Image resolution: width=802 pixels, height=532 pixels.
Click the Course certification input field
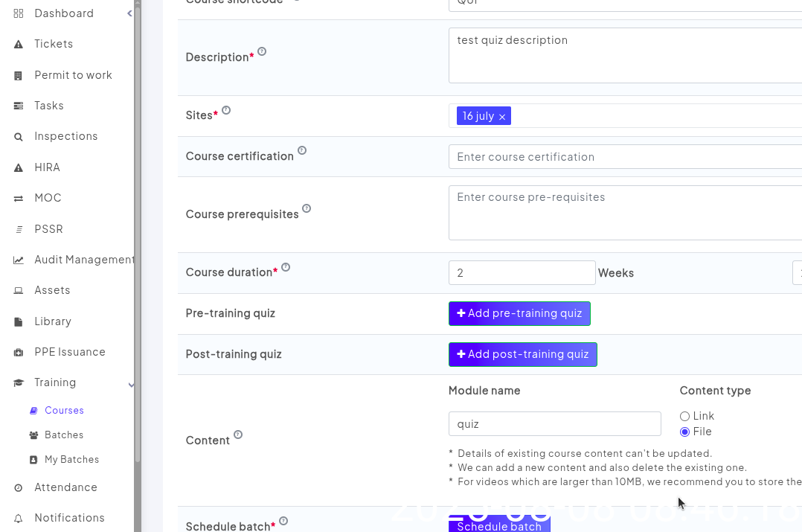[625, 157]
